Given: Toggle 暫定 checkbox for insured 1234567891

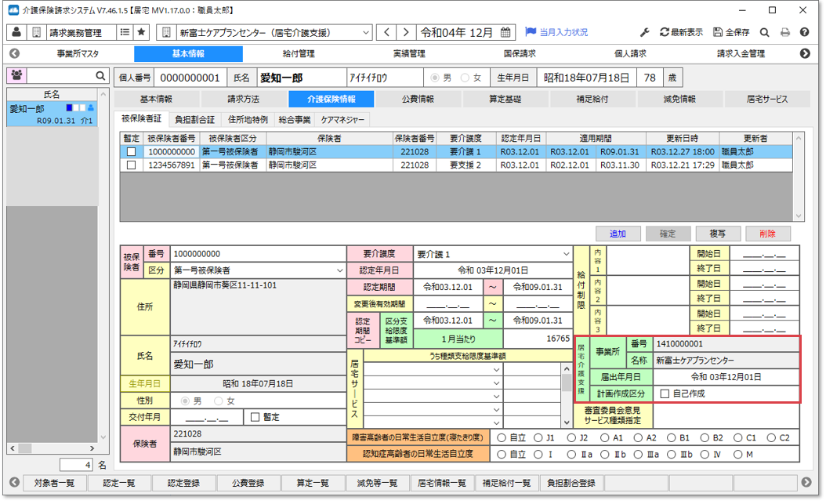Looking at the screenshot, I should tap(131, 165).
